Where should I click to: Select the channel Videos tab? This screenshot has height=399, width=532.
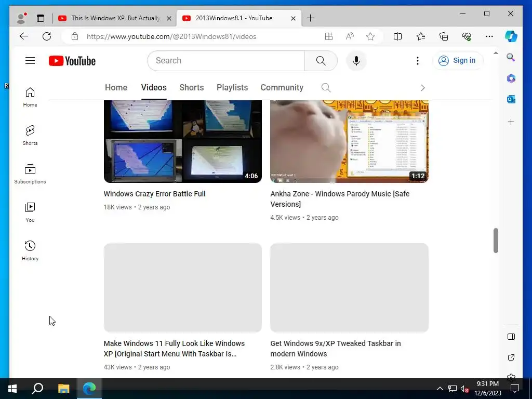(x=154, y=87)
